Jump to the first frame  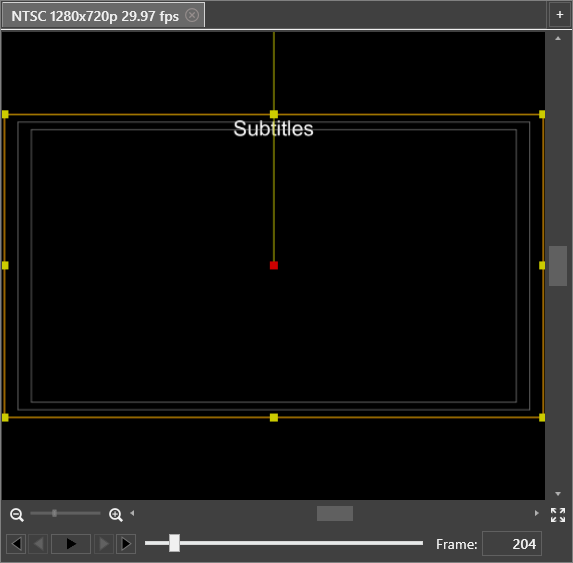coord(16,544)
